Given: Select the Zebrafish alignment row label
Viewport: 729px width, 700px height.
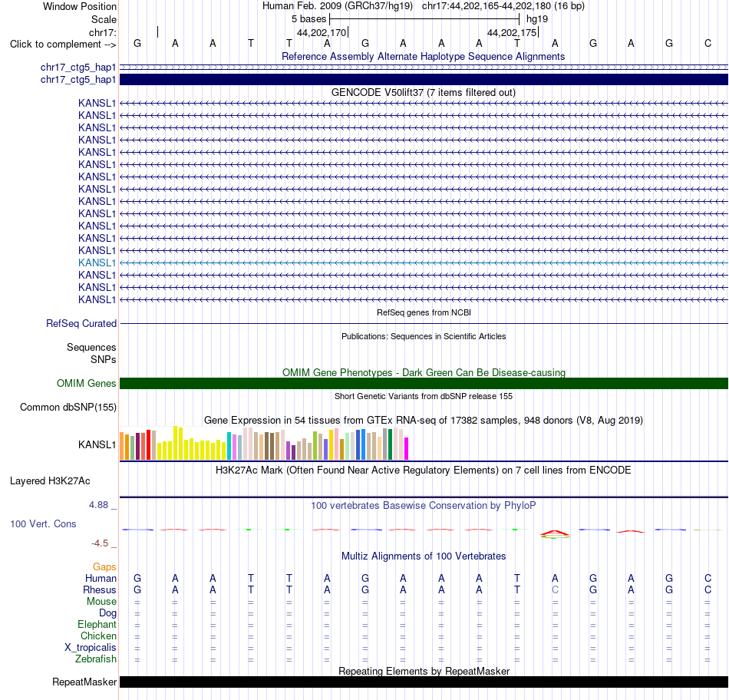Looking at the screenshot, I should (x=96, y=659).
